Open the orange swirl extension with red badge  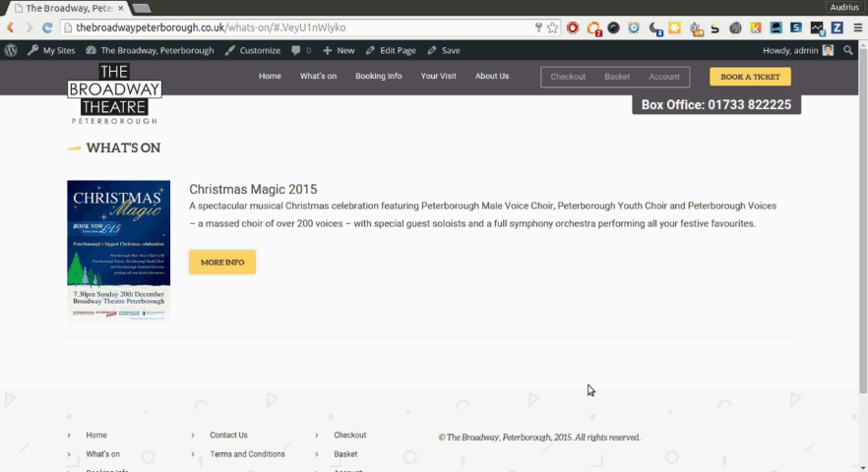tap(593, 29)
